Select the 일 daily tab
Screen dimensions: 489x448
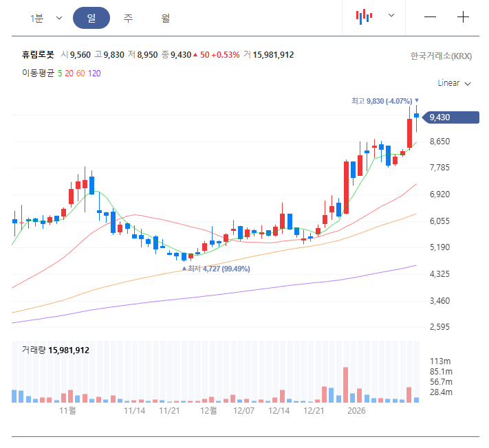(x=91, y=18)
